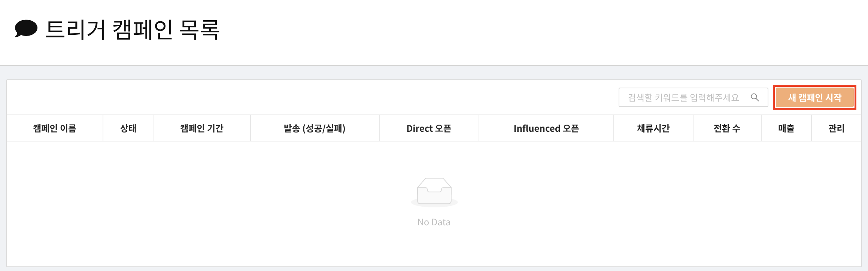Select the 관리 column header
The height and width of the screenshot is (271, 868).
click(837, 128)
